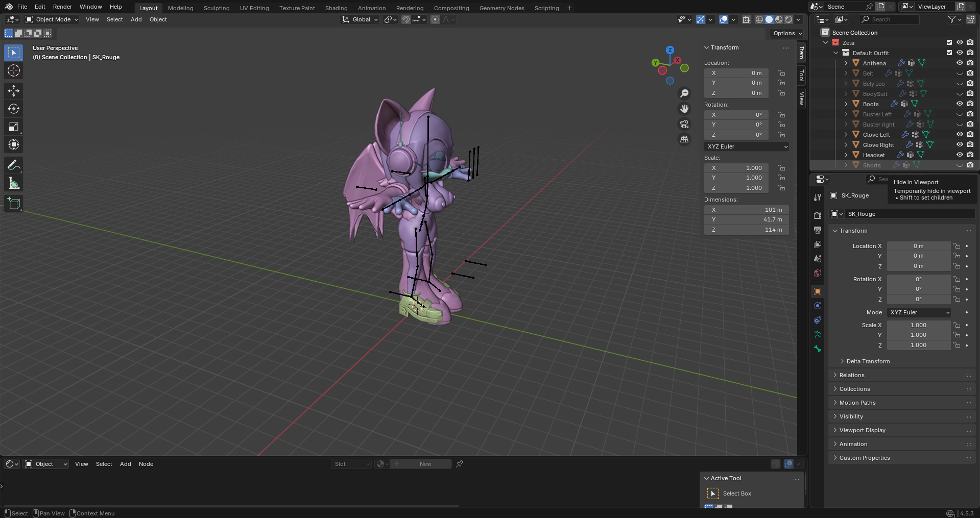Viewport: 980px width, 518px height.
Task: Switch to Rendered viewport shading
Action: pos(788,19)
